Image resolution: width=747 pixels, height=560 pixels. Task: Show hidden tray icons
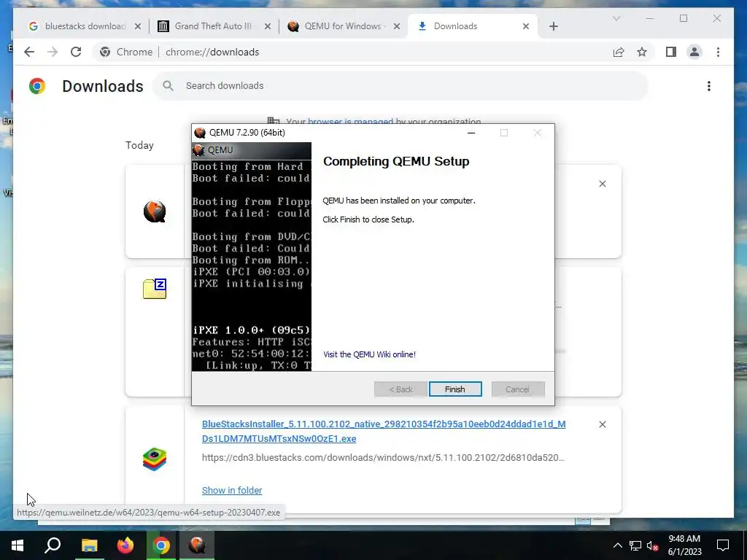click(x=617, y=545)
